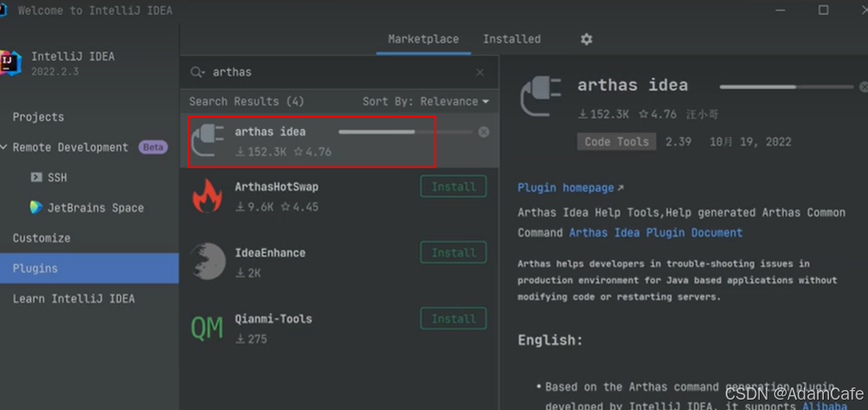Click the 9.6K downloads of ArthasHotSwap

pos(255,207)
